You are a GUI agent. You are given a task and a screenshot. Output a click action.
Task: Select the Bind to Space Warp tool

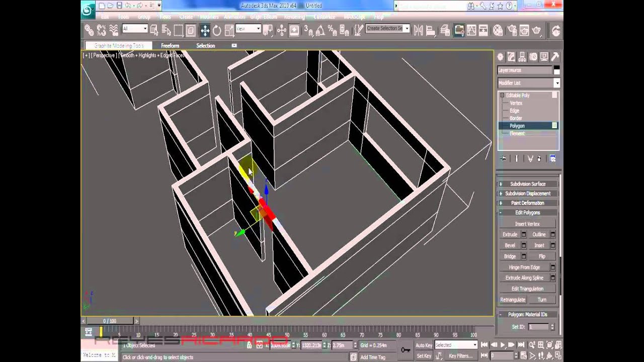click(114, 31)
